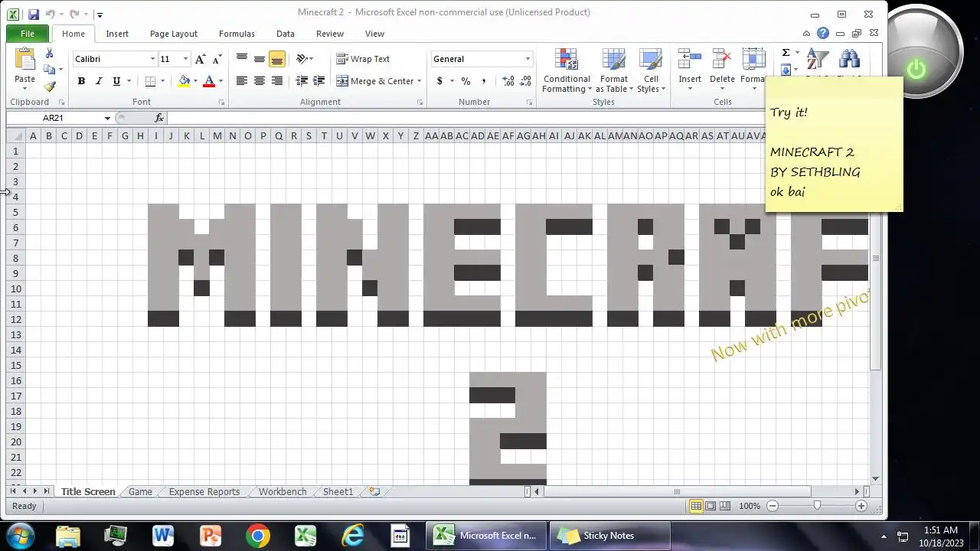
Task: Click Sort & Filter funnel icon
Action: (x=818, y=60)
